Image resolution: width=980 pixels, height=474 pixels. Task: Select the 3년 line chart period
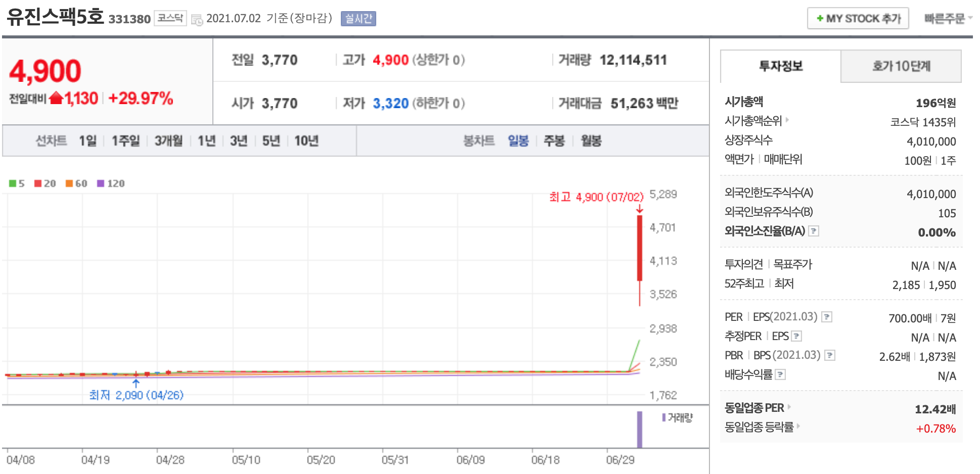[239, 140]
